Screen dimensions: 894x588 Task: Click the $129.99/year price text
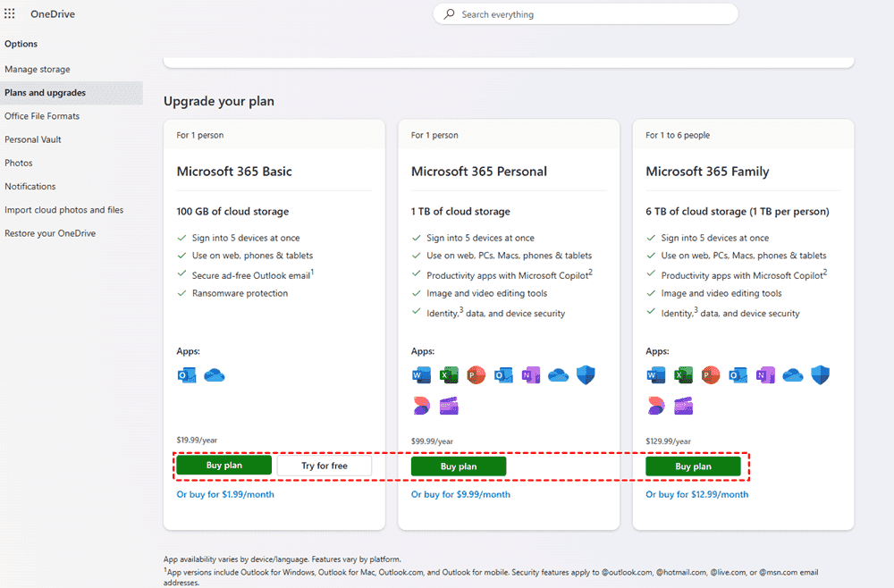pos(668,441)
